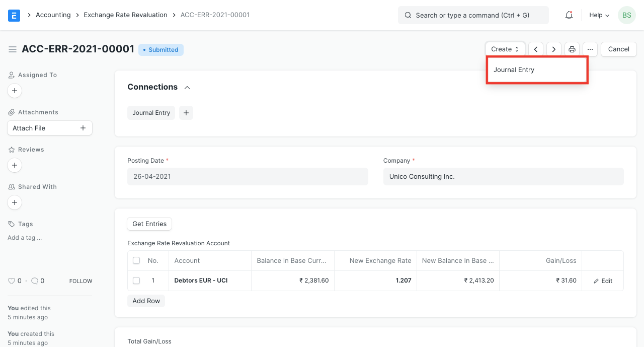Image resolution: width=644 pixels, height=347 pixels.
Task: Check row 1 Debtors EUR checkbox
Action: (x=136, y=281)
